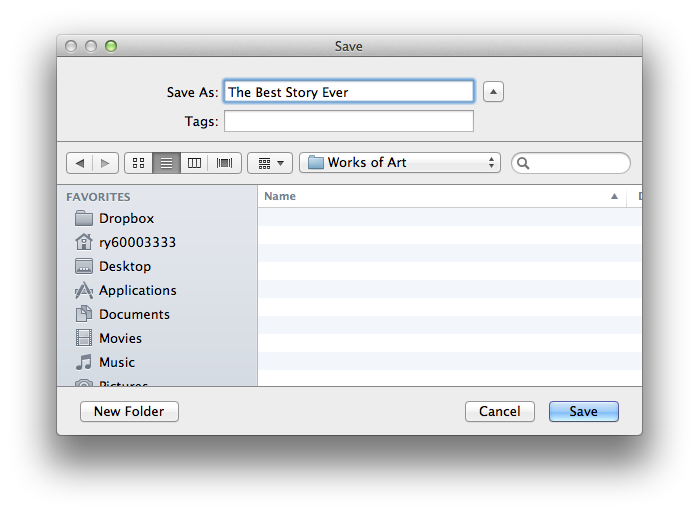The height and width of the screenshot is (514, 699).
Task: Click the home icon beside ry60003333
Action: click(84, 242)
